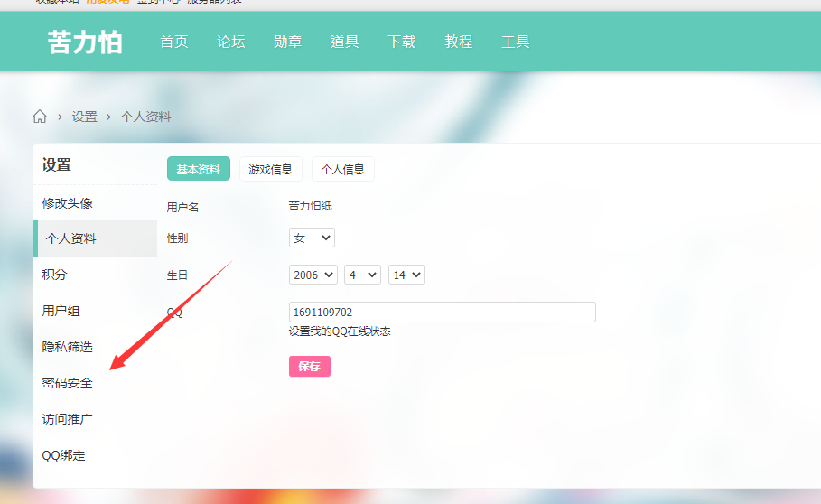Viewport: 821px width, 504px height.
Task: Click the pink 保存 button
Action: 310,367
